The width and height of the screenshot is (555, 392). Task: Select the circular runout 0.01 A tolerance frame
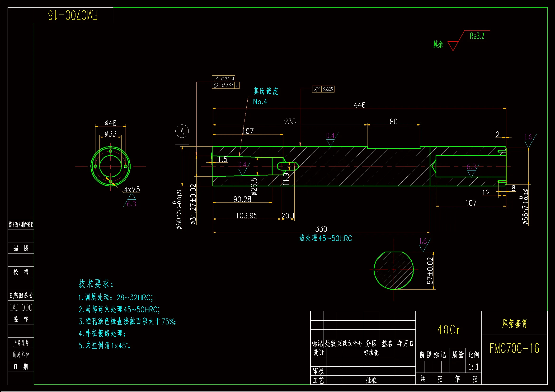point(223,79)
